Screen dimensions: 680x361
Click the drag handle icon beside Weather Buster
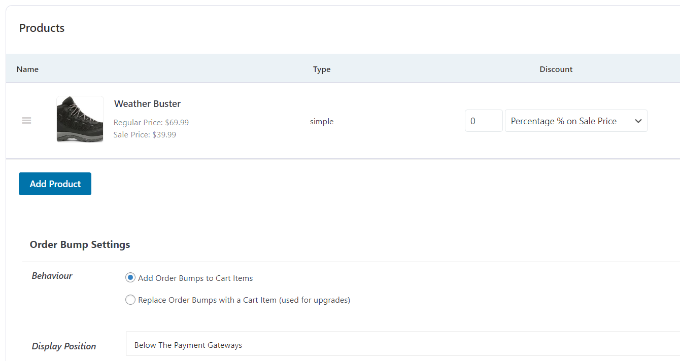pyautogui.click(x=26, y=121)
